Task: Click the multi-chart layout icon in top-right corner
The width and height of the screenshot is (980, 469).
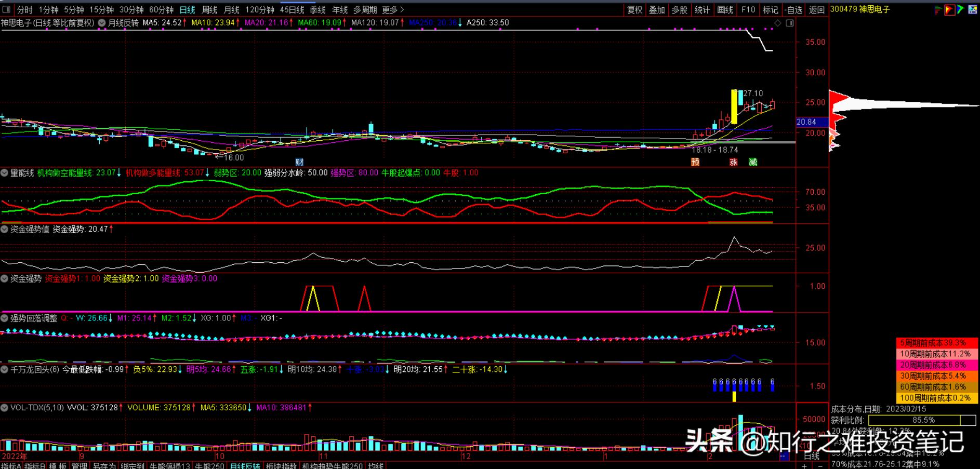Action: pyautogui.click(x=972, y=9)
